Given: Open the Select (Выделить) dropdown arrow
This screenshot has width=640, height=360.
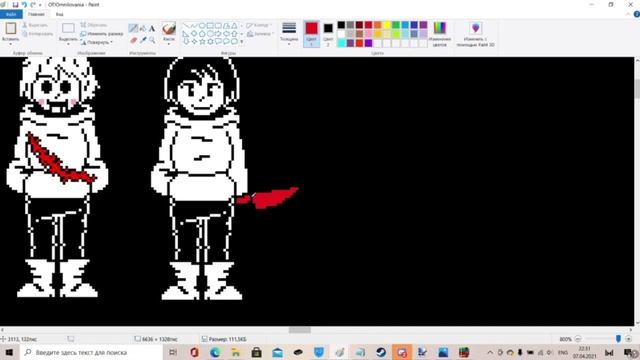Looking at the screenshot, I should (68, 44).
